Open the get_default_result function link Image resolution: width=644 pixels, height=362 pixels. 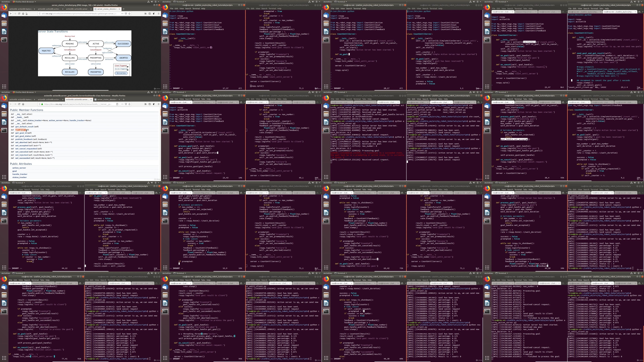coord(25,127)
